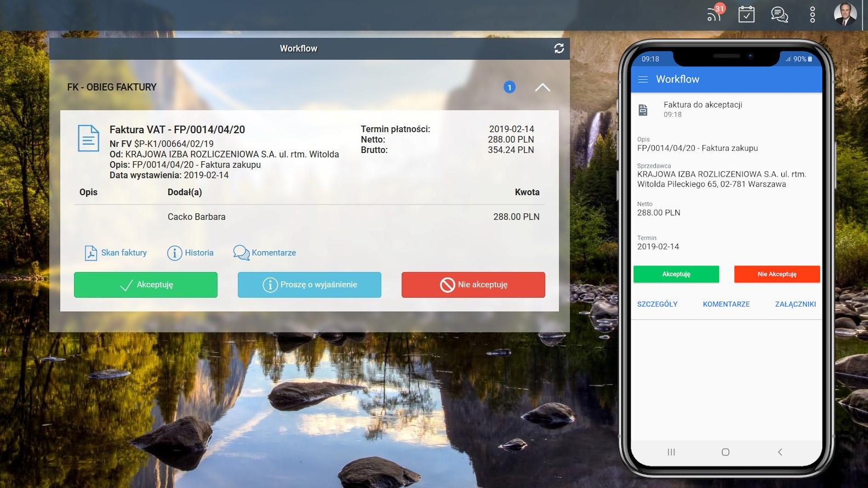Click the Faktura do akceptacji heading on the phone
This screenshot has height=488, width=868.
[x=703, y=105]
